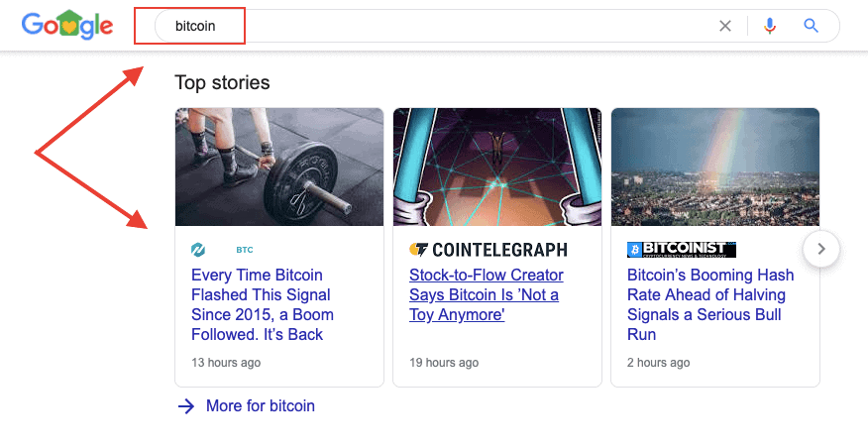868x448 pixels.
Task: Open the weightlifting barbell story thumbnail
Action: pos(279,167)
